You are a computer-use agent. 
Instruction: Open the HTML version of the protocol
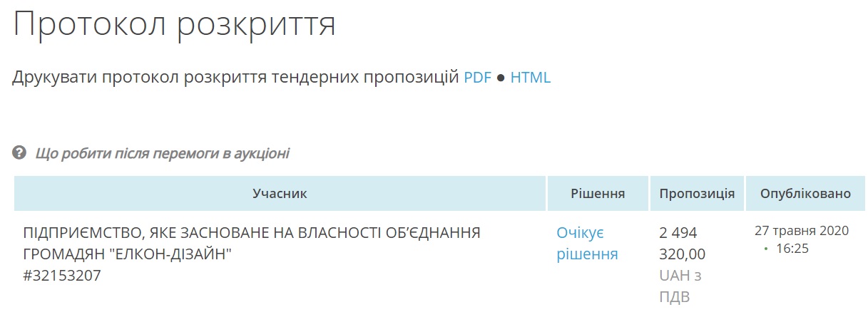[531, 78]
